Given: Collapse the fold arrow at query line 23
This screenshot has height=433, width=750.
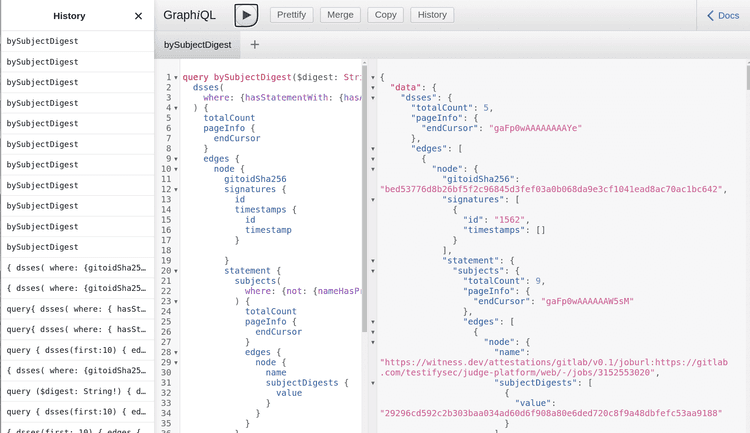Looking at the screenshot, I should [x=176, y=301].
